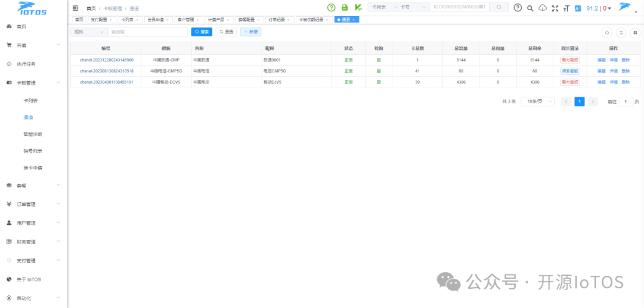644x308 pixels.
Task: Click the 线系智能 tag in 电信CMP5G row
Action: [x=570, y=71]
